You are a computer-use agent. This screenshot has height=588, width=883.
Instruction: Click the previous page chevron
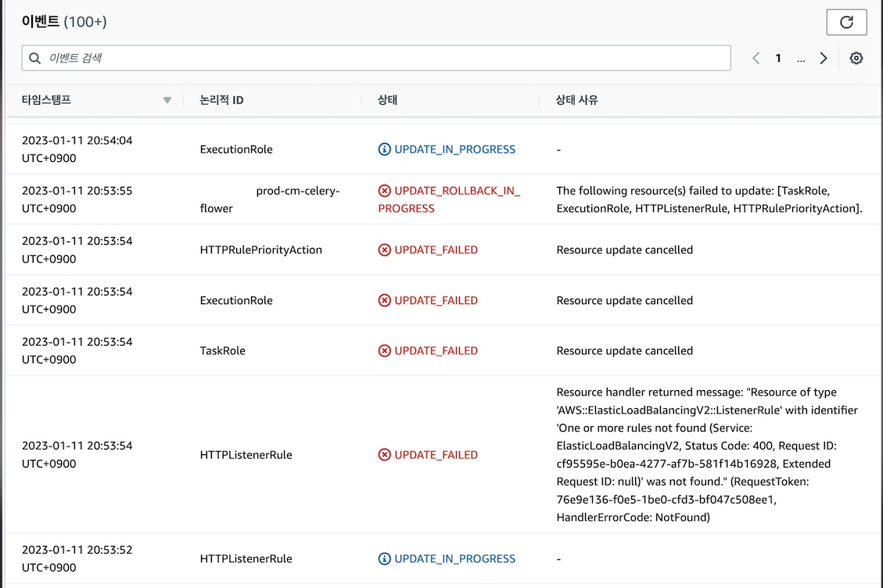click(756, 58)
